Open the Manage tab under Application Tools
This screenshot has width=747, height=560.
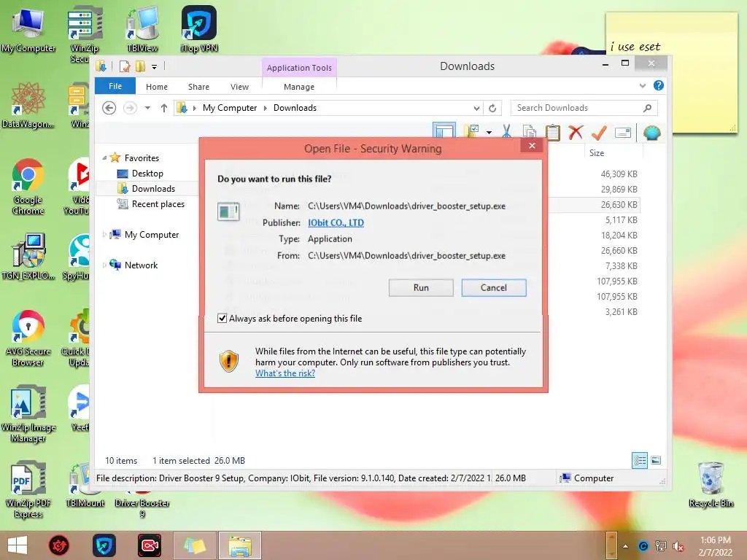pyautogui.click(x=299, y=87)
